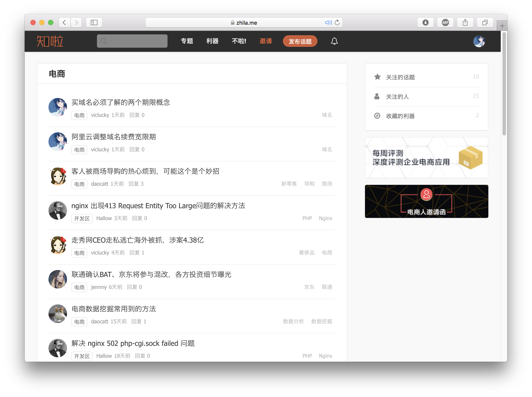Image resolution: width=532 pixels, height=397 pixels.
Task: Click the notification bell icon
Action: pyautogui.click(x=334, y=41)
